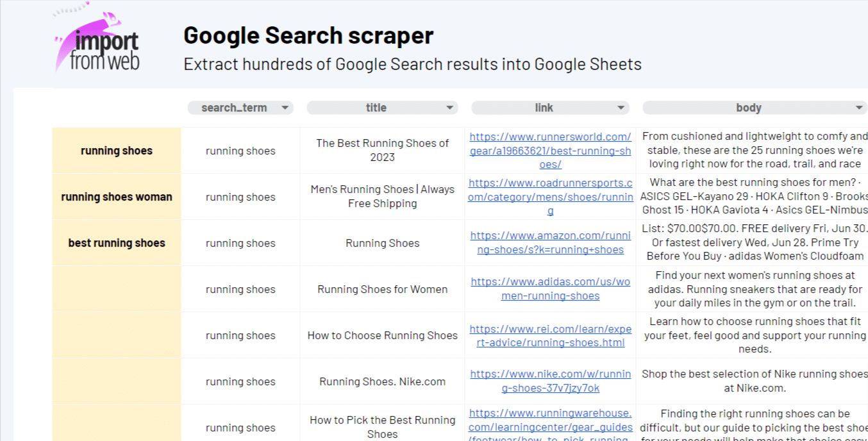This screenshot has height=441, width=868.
Task: Select the 'running shoes' keyword input cell
Action: (x=117, y=151)
